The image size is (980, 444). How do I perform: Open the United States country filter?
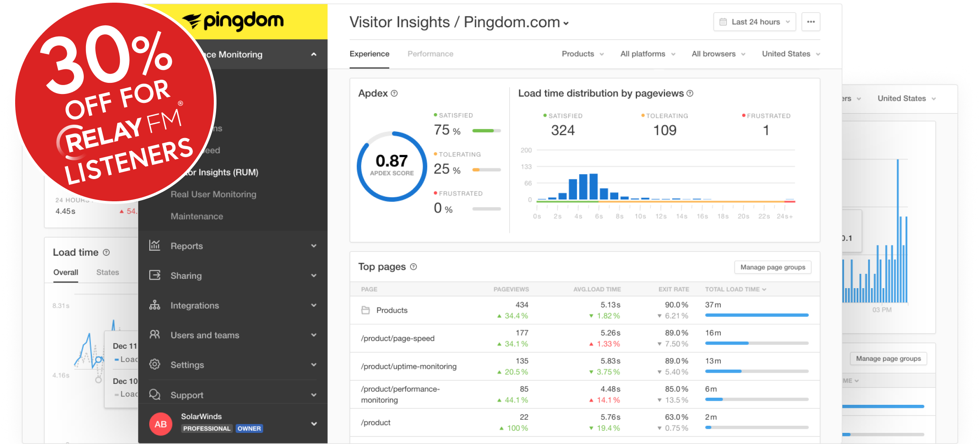pyautogui.click(x=791, y=54)
